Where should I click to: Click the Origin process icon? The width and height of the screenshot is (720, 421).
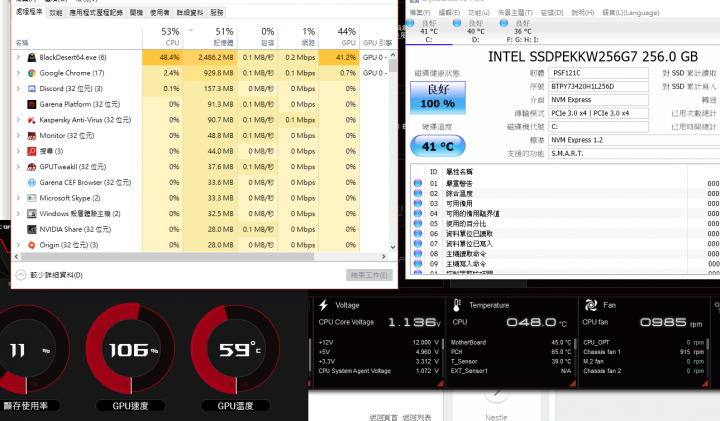pos(32,245)
